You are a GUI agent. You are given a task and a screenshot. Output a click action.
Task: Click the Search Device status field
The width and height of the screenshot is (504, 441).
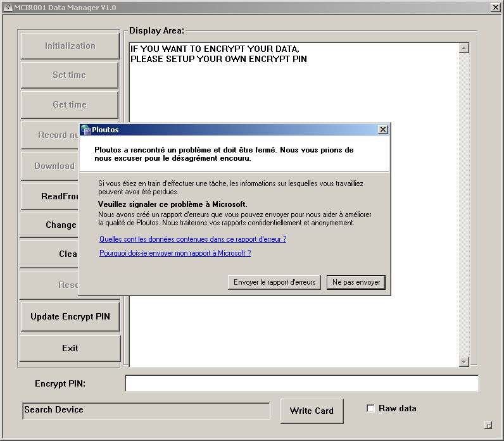146,411
